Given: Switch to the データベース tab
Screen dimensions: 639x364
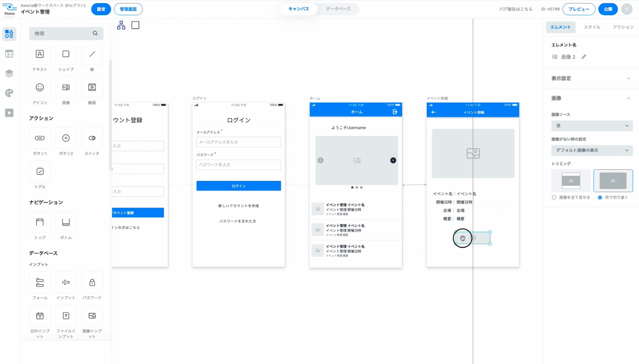Looking at the screenshot, I should coord(338,9).
